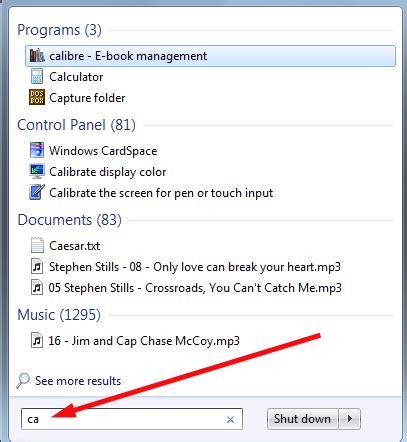Open the calibre bookshelf icon
This screenshot has height=442, width=407.
tap(37, 55)
